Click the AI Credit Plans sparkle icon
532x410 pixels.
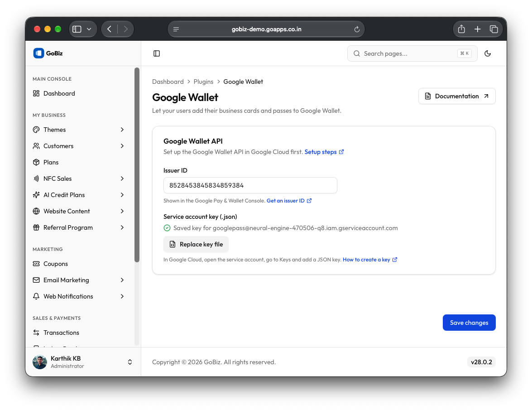36,195
